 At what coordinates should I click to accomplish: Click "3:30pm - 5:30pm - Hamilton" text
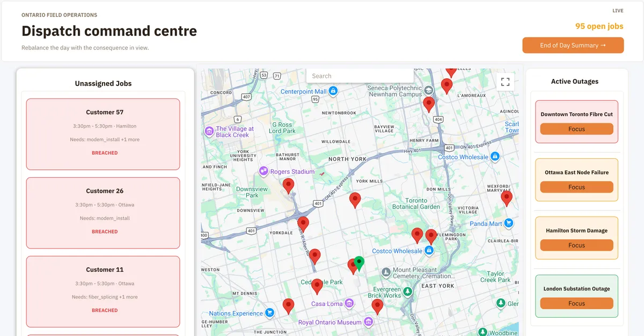tap(105, 126)
